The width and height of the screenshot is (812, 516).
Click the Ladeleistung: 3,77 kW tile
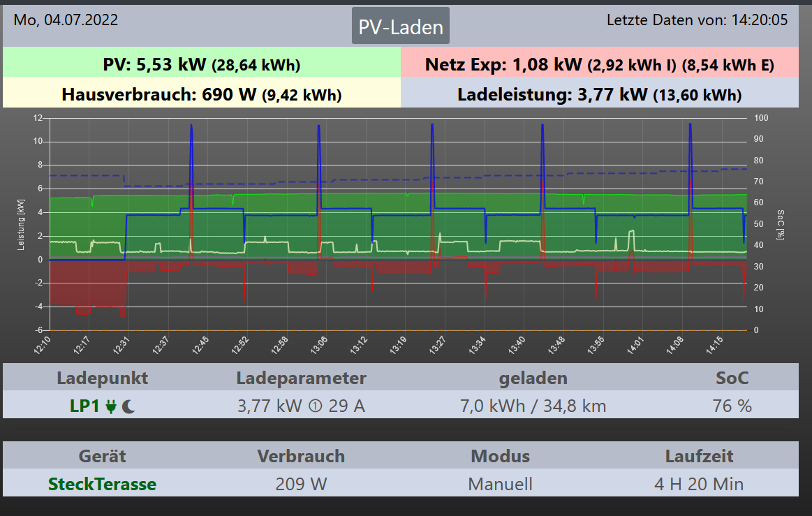(600, 93)
